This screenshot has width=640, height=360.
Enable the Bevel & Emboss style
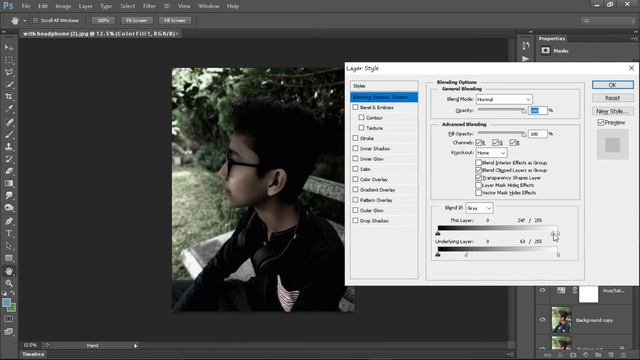pyautogui.click(x=355, y=107)
